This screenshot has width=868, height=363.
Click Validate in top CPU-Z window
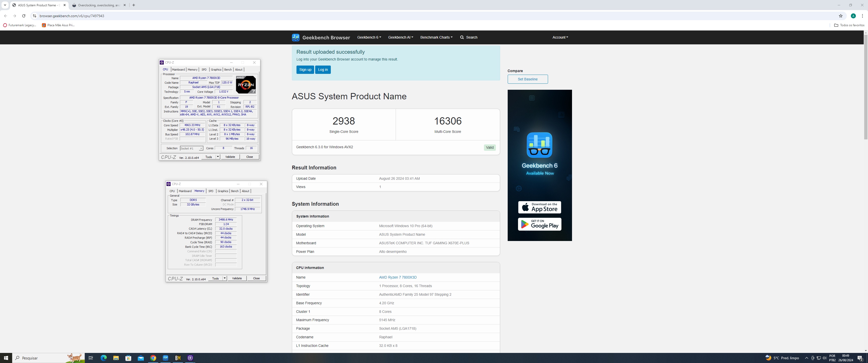point(230,157)
